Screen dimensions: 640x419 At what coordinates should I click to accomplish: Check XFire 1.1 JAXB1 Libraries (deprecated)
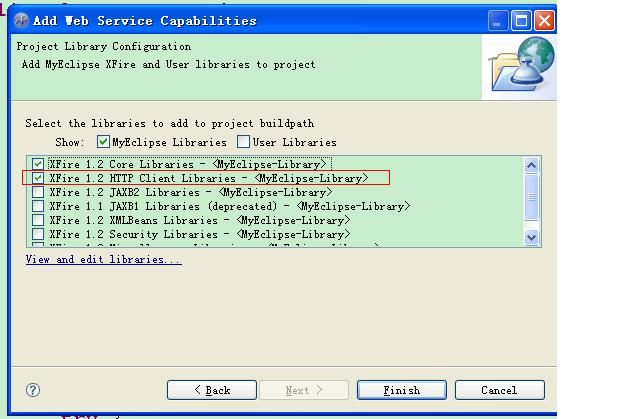tap(38, 206)
